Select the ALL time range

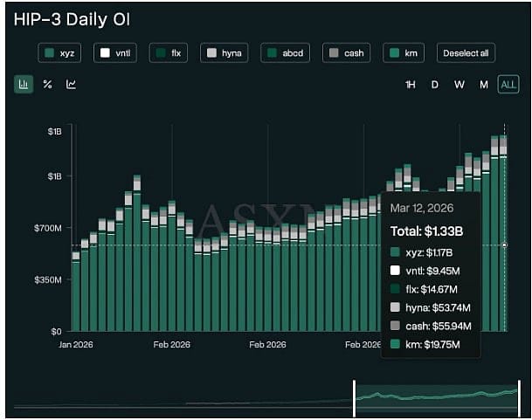tap(508, 85)
